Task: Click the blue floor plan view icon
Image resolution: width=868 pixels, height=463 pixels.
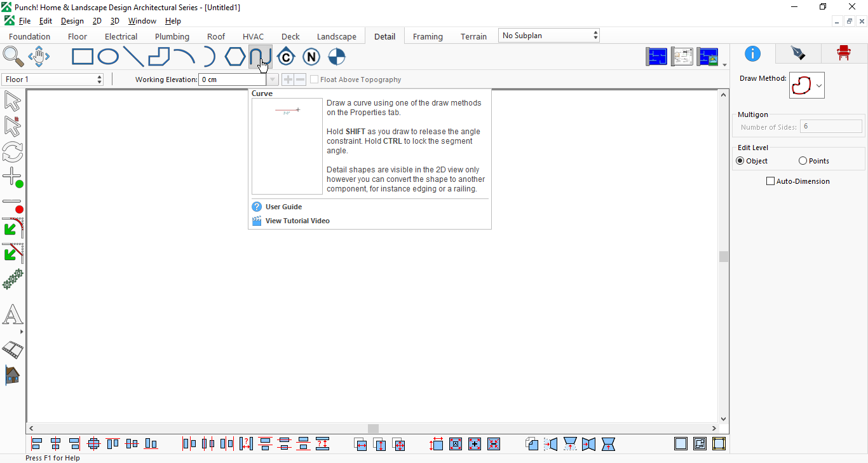Action: coord(657,57)
